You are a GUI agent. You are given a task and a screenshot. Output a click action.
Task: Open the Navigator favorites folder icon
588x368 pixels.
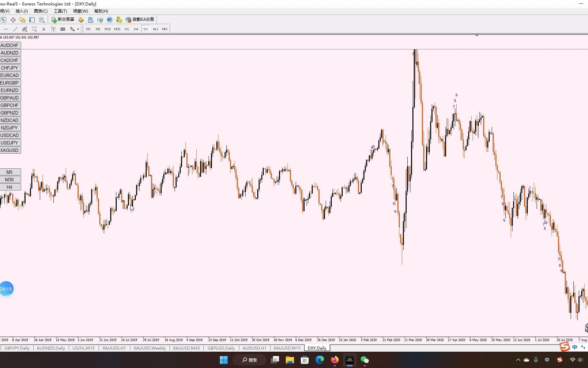coord(22,20)
